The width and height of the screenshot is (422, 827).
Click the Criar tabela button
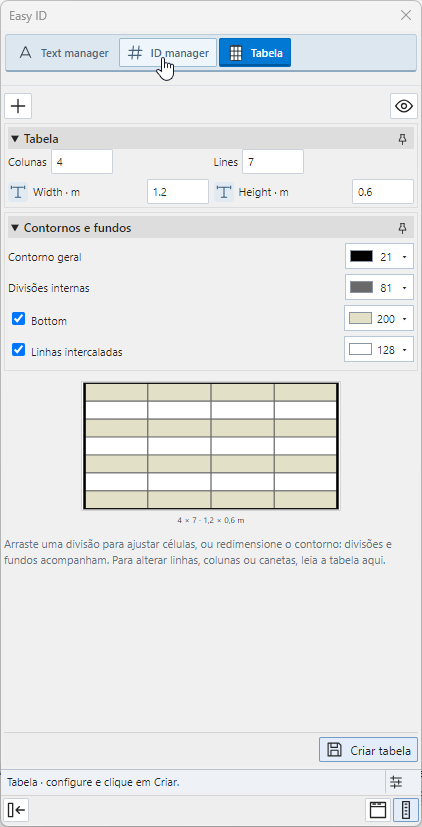click(369, 750)
